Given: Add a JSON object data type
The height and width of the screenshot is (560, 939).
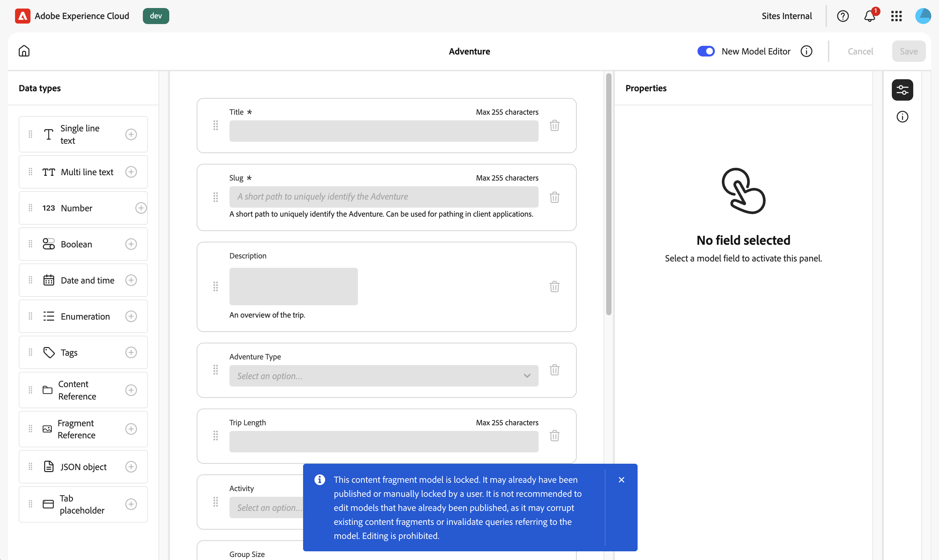Looking at the screenshot, I should tap(131, 467).
